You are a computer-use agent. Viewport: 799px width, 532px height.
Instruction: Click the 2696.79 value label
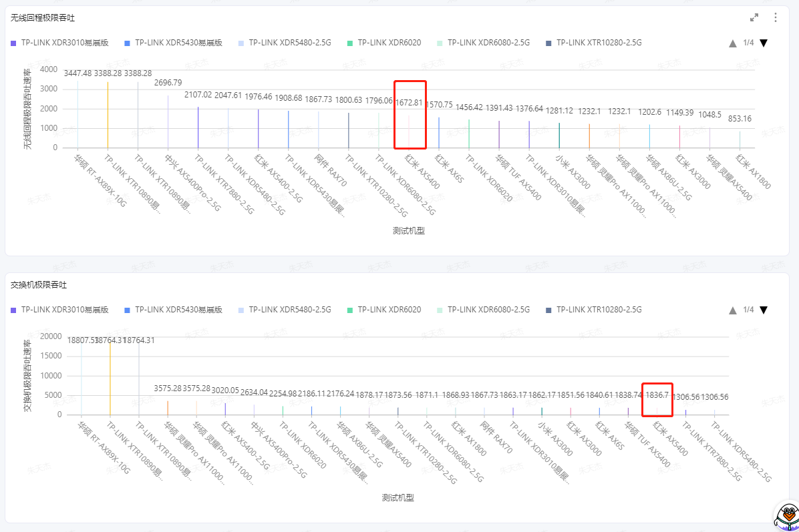pyautogui.click(x=168, y=83)
